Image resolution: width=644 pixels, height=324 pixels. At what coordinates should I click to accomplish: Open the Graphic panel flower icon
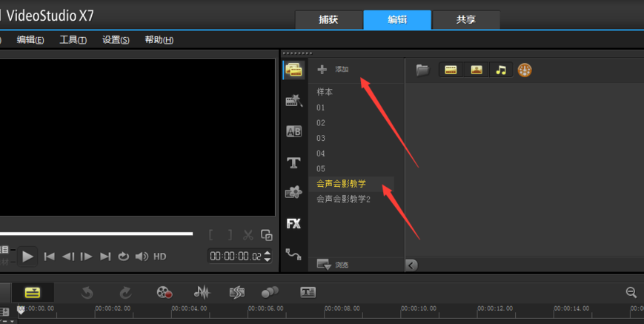tap(293, 192)
